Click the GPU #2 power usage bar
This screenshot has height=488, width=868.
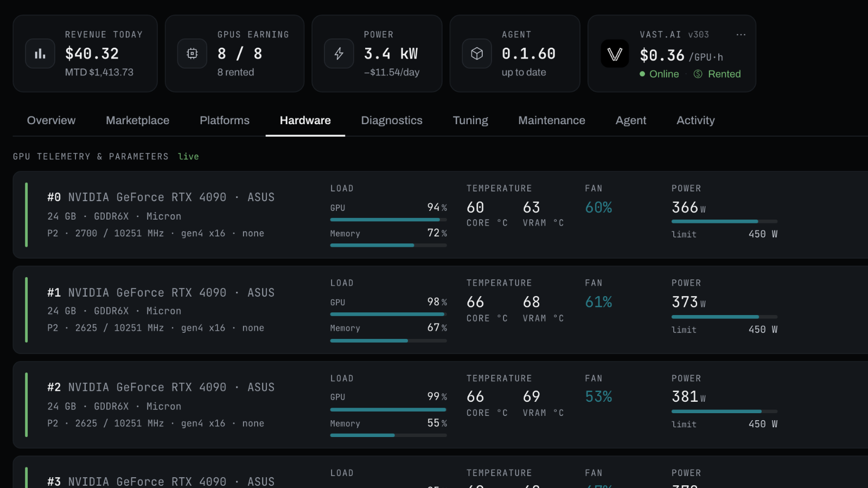(x=724, y=412)
